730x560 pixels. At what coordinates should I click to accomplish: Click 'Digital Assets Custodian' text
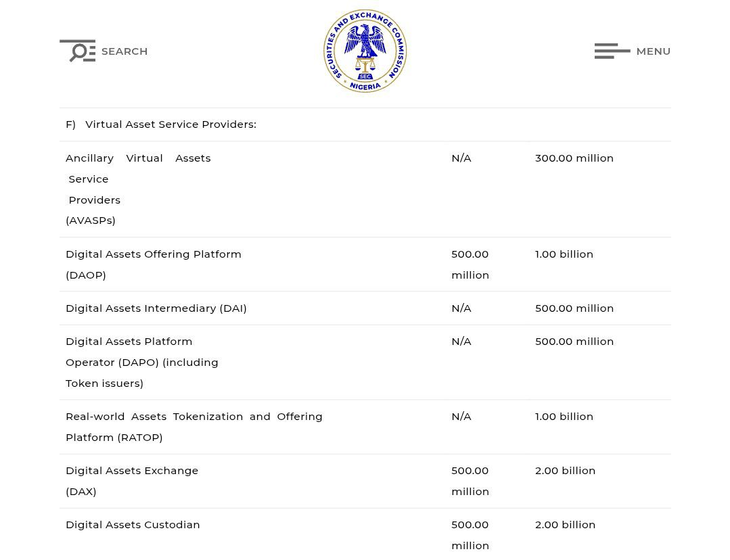[x=133, y=525]
